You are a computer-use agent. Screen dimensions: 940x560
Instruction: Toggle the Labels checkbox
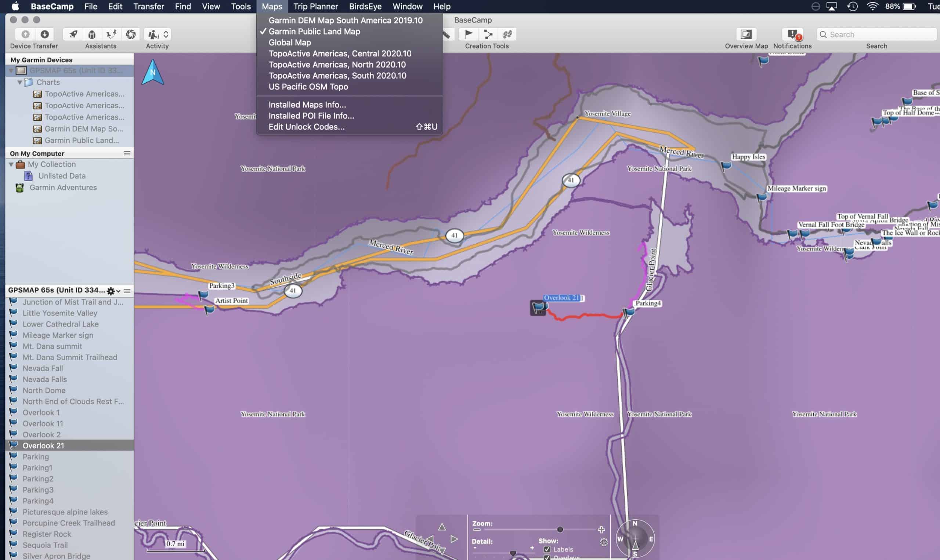tap(547, 549)
